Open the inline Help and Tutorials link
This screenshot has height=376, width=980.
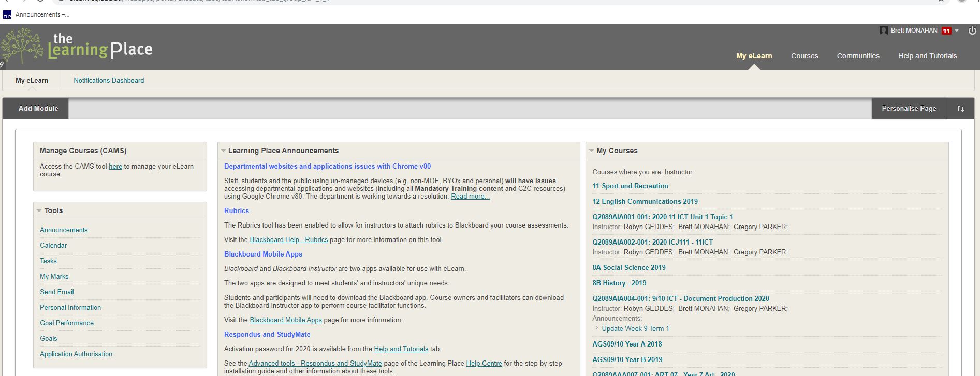point(401,349)
